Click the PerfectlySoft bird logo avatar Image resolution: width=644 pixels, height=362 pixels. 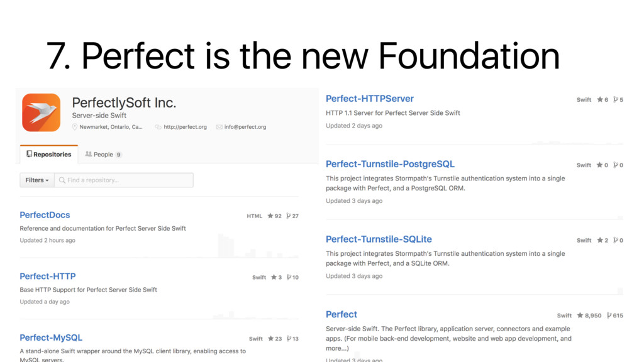click(x=41, y=112)
